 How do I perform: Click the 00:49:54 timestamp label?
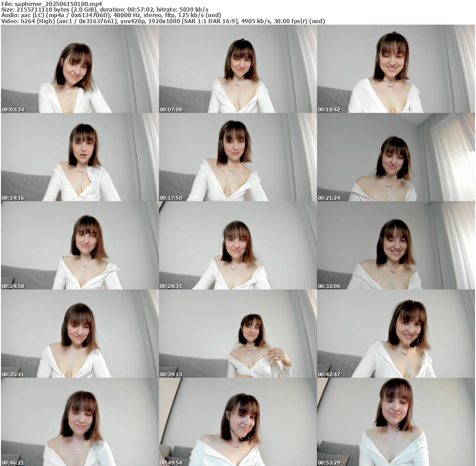click(x=171, y=463)
